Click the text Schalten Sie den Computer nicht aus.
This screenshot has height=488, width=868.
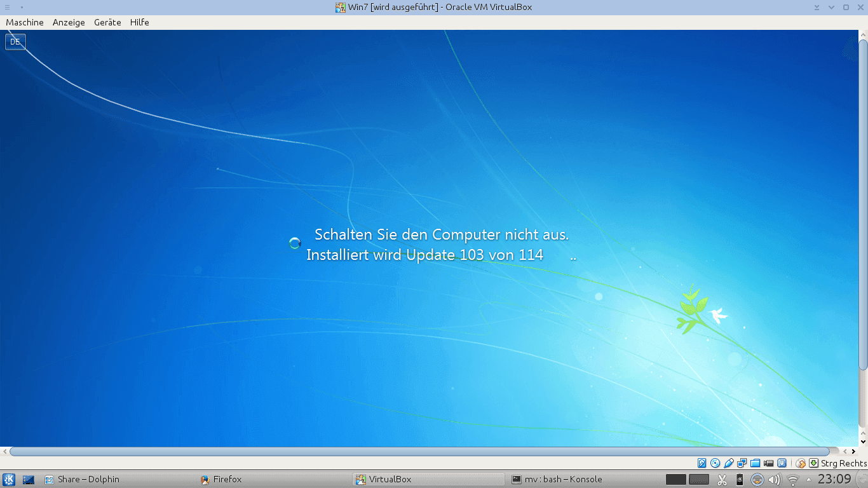(442, 234)
